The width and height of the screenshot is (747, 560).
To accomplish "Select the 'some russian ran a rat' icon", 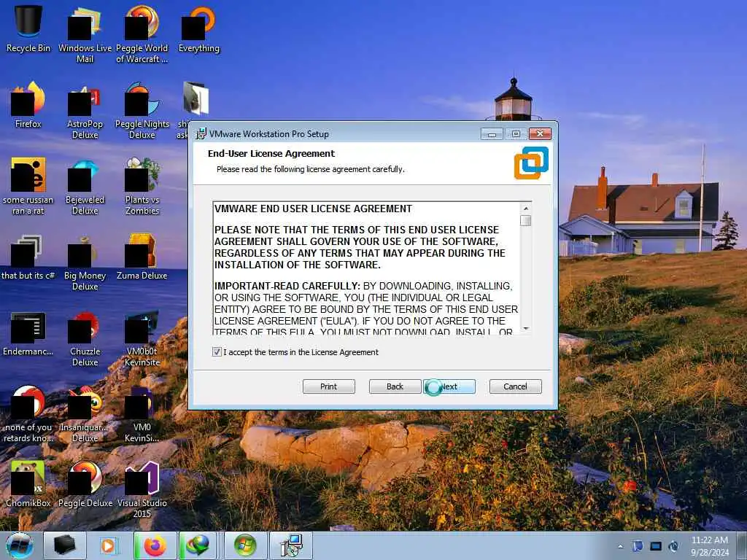I will click(x=28, y=187).
